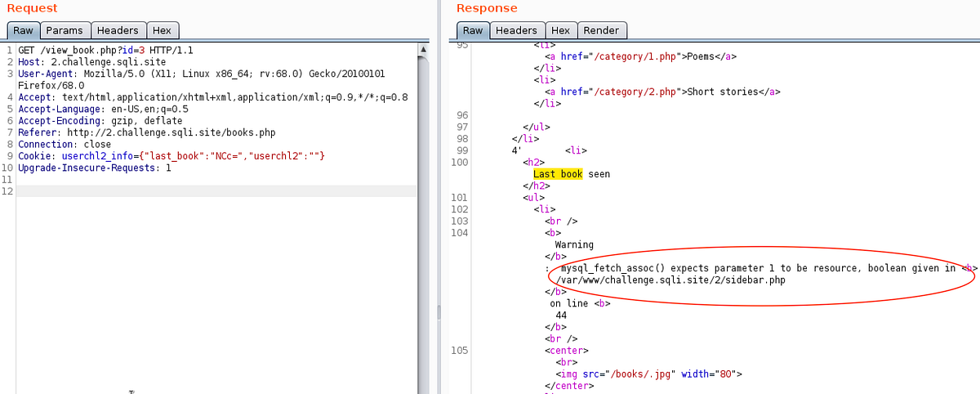Open the Response Hex tab

pyautogui.click(x=560, y=30)
